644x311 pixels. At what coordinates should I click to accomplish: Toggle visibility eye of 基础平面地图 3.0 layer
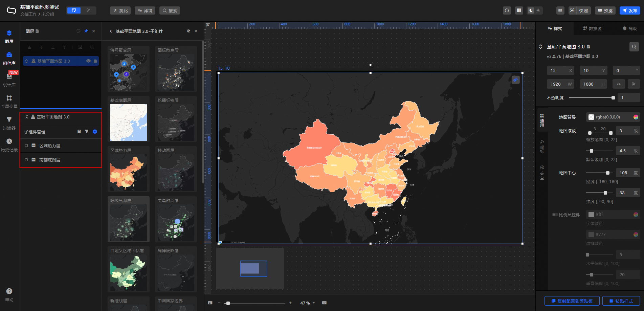pyautogui.click(x=88, y=61)
